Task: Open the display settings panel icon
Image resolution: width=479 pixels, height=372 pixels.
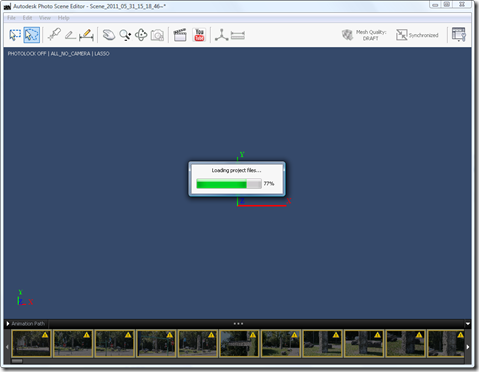Action: [459, 35]
